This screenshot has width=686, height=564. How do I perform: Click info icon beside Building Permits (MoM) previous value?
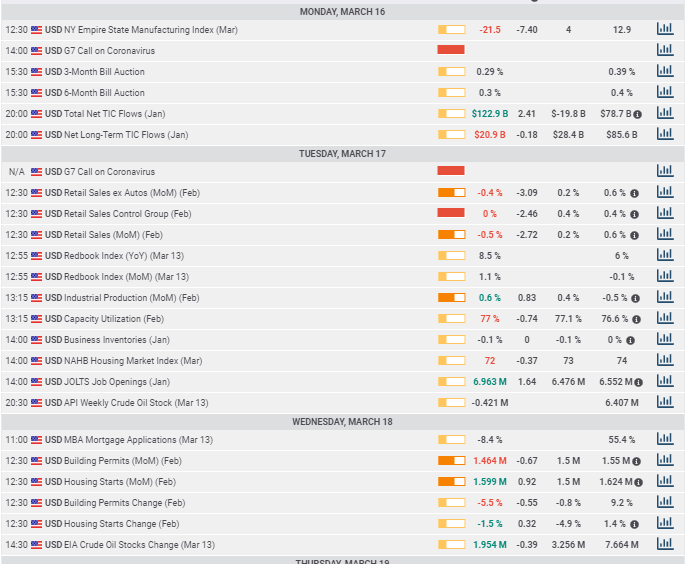coord(636,461)
